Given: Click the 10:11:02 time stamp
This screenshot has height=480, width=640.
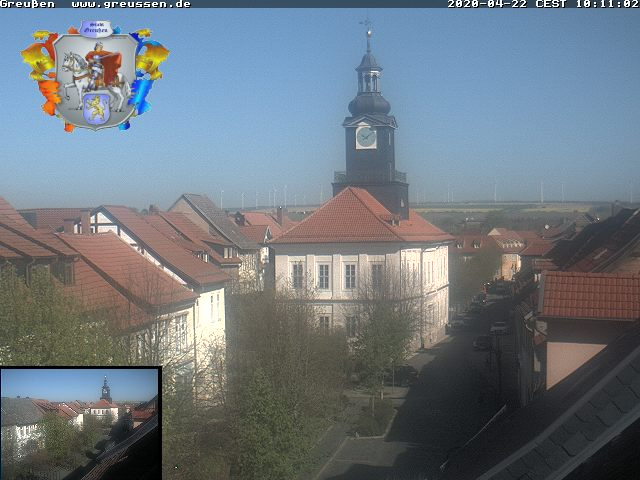Looking at the screenshot, I should [x=607, y=4].
